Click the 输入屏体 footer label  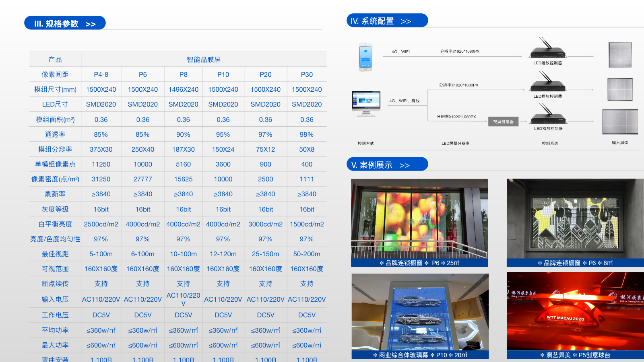pyautogui.click(x=620, y=143)
